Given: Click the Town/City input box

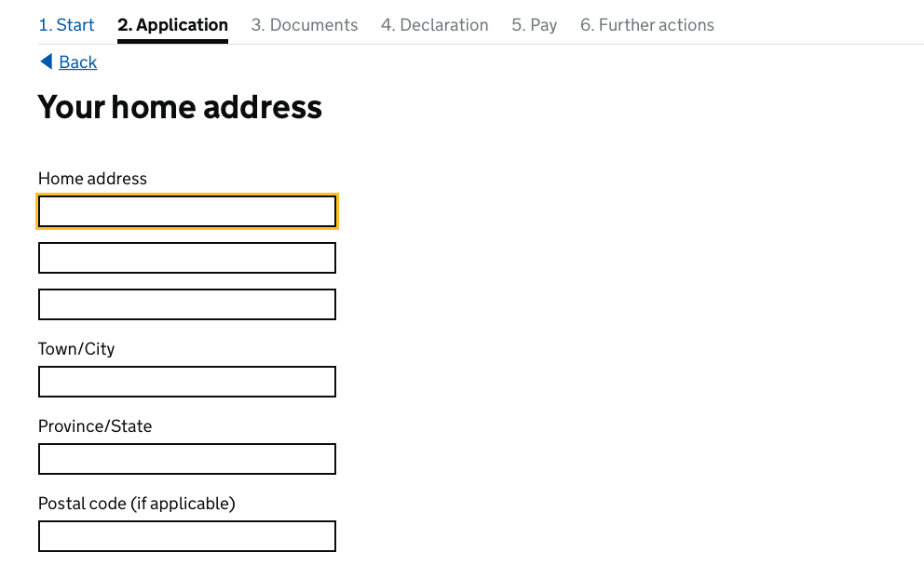Looking at the screenshot, I should [x=187, y=382].
